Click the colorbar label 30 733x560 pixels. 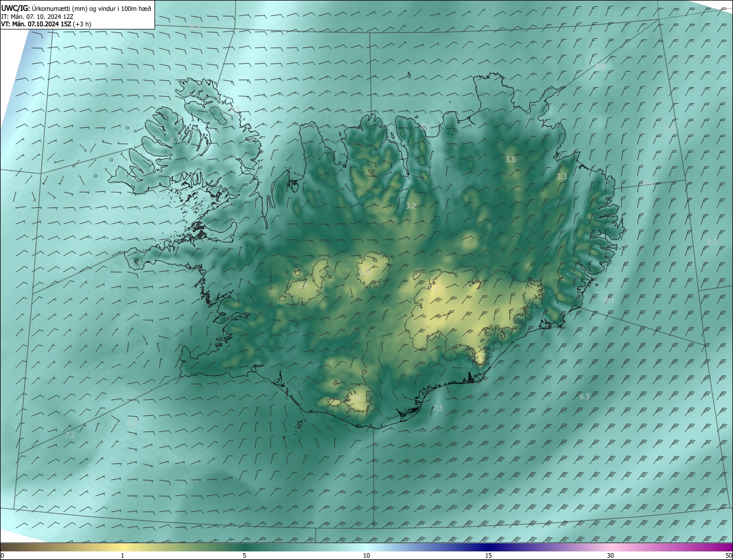610,556
